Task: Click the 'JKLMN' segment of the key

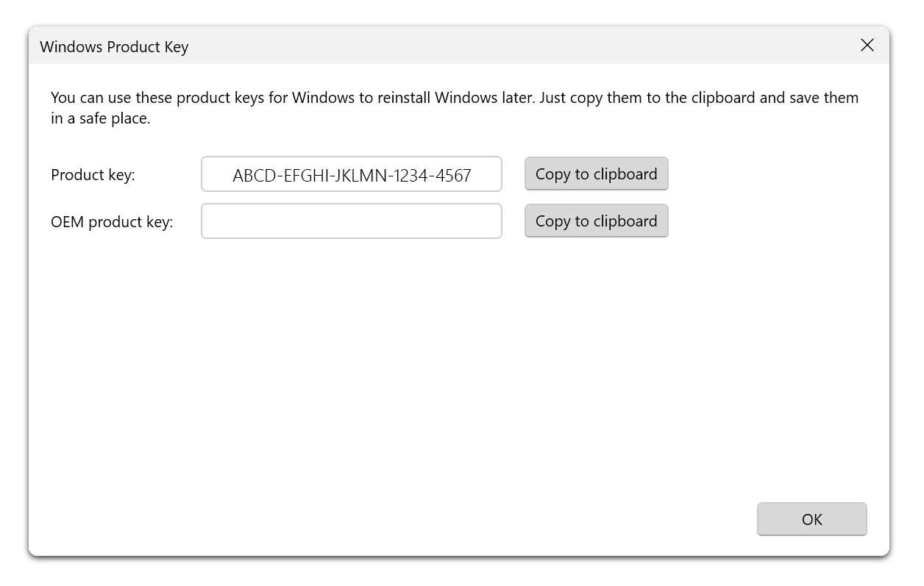Action: [360, 176]
